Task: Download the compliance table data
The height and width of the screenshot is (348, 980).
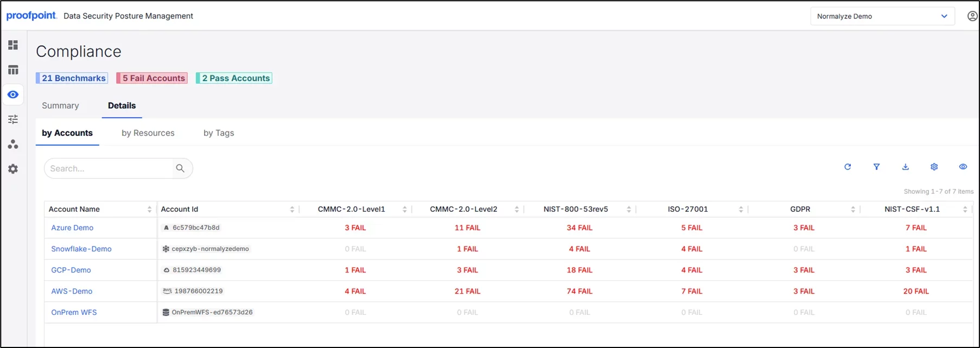Action: click(x=905, y=167)
